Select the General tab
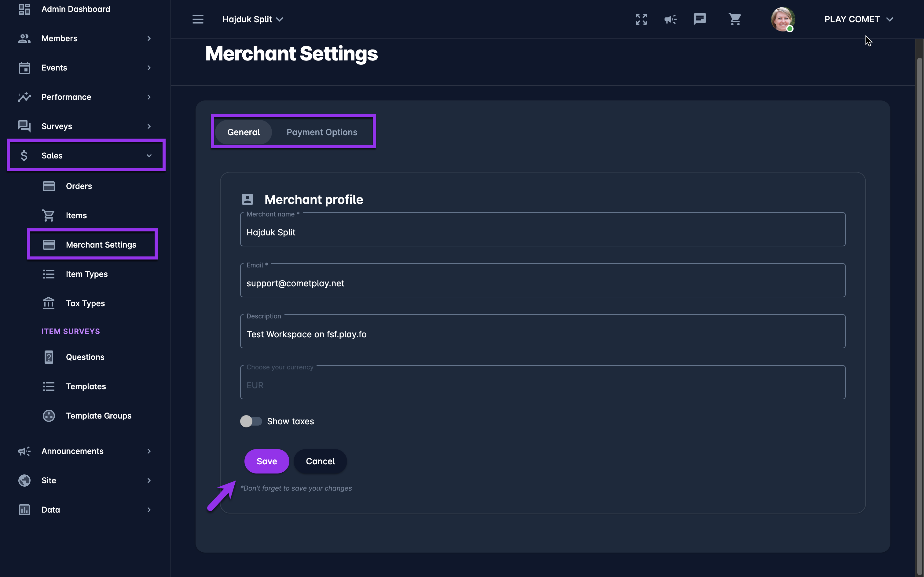This screenshot has height=577, width=924. (243, 132)
